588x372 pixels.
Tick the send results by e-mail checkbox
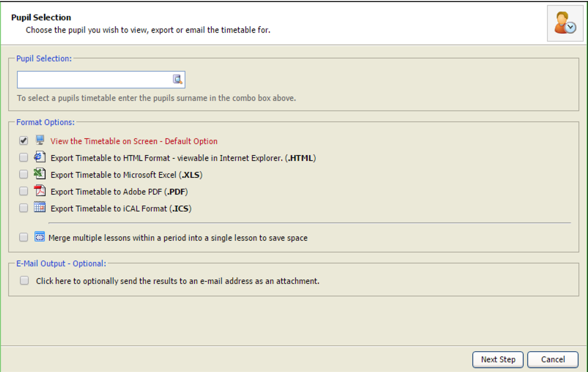tap(24, 281)
